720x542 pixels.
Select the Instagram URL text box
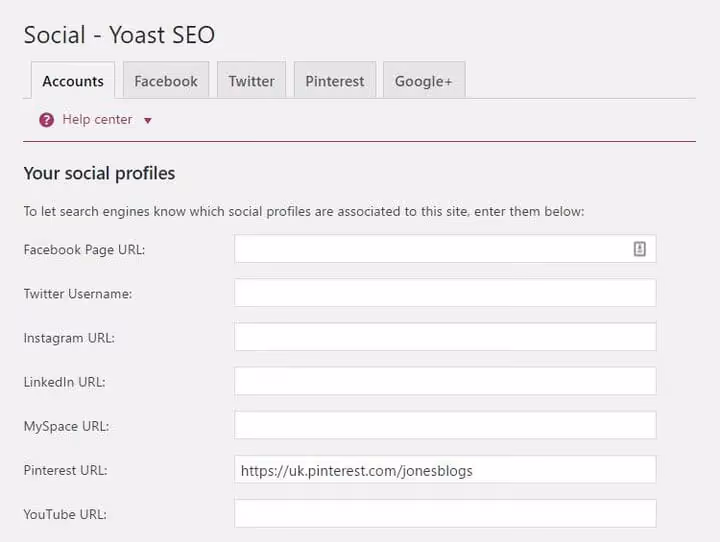coord(445,337)
